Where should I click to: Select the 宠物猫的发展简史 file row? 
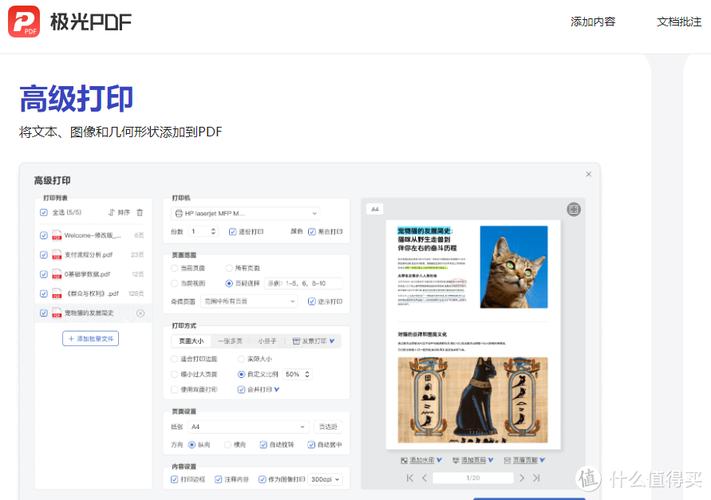pos(93,313)
